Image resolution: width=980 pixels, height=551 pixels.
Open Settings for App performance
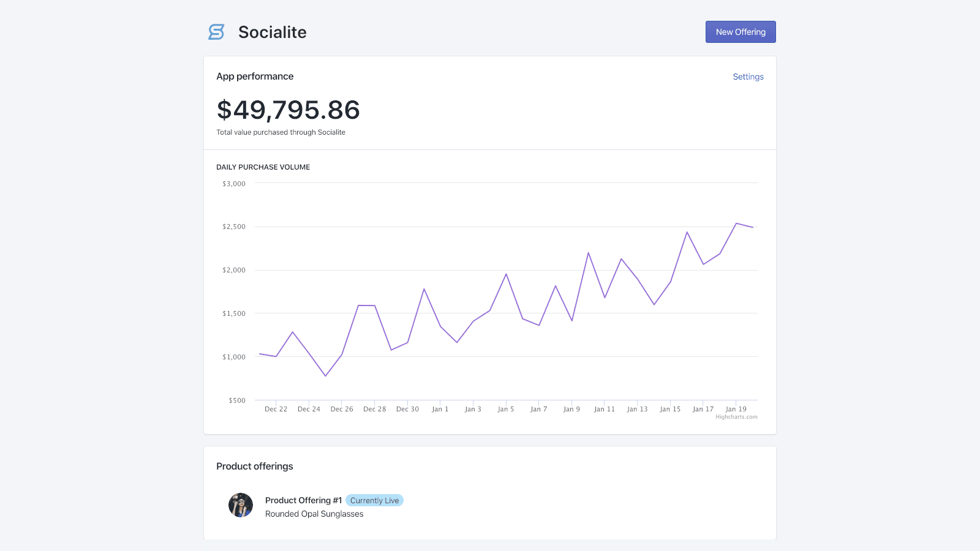[748, 77]
